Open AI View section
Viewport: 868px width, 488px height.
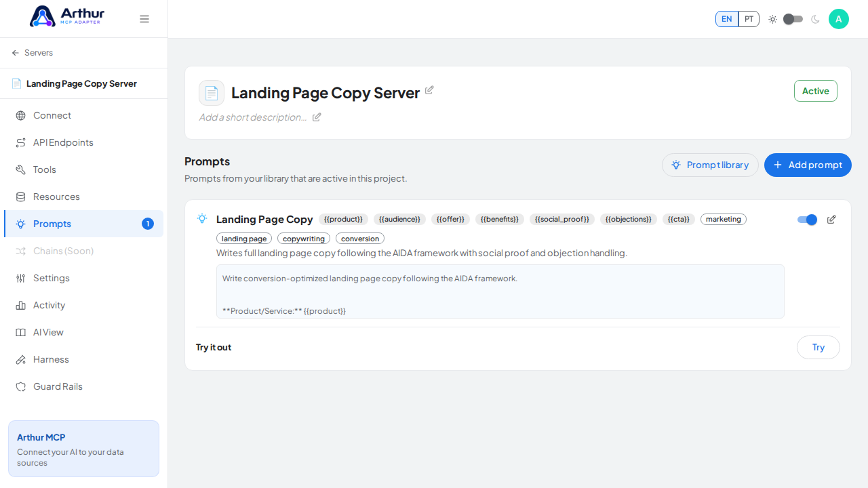pyautogui.click(x=83, y=332)
